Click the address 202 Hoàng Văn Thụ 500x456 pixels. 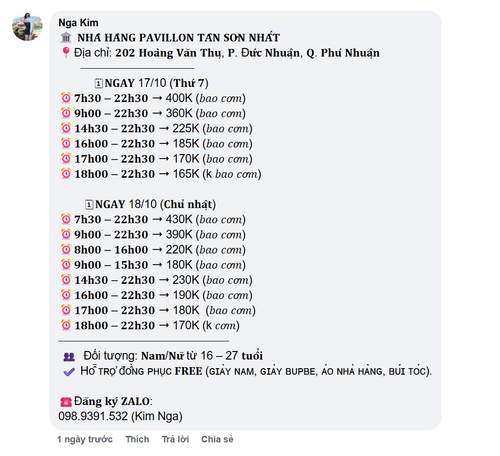pos(168,53)
